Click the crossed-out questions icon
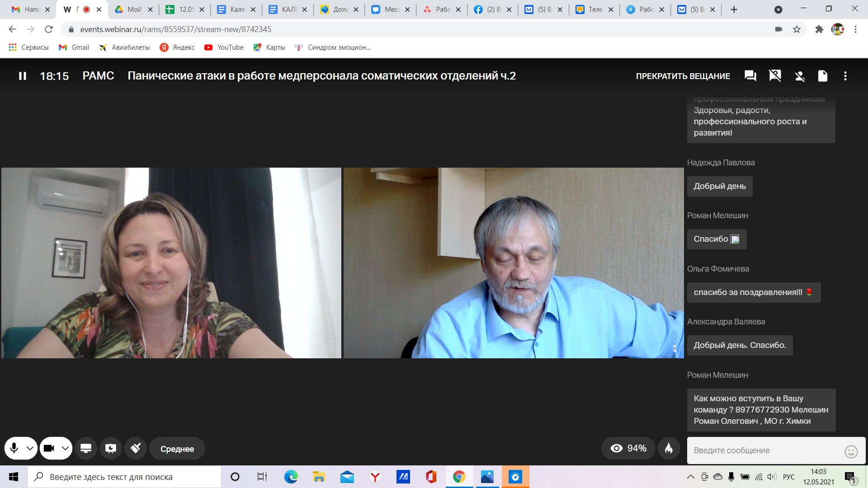Screen dimensions: 868x488 point(775,76)
